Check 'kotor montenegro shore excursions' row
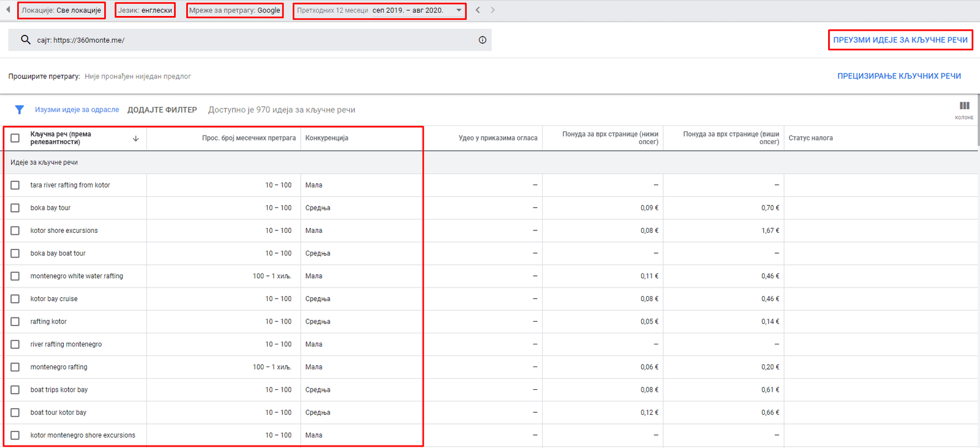Image resolution: width=980 pixels, height=448 pixels. [15, 435]
